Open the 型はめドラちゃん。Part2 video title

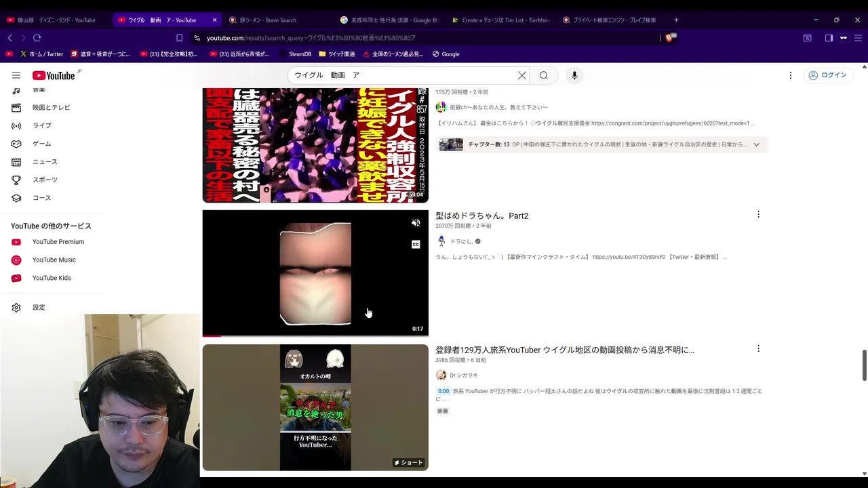482,216
